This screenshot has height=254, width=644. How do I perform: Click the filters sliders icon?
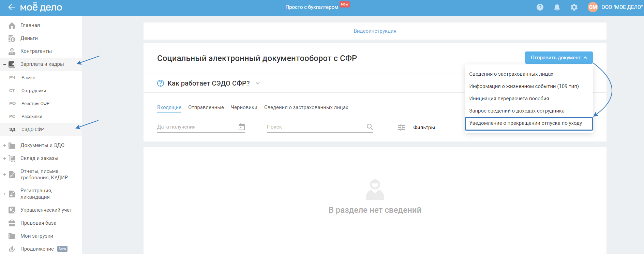point(401,128)
